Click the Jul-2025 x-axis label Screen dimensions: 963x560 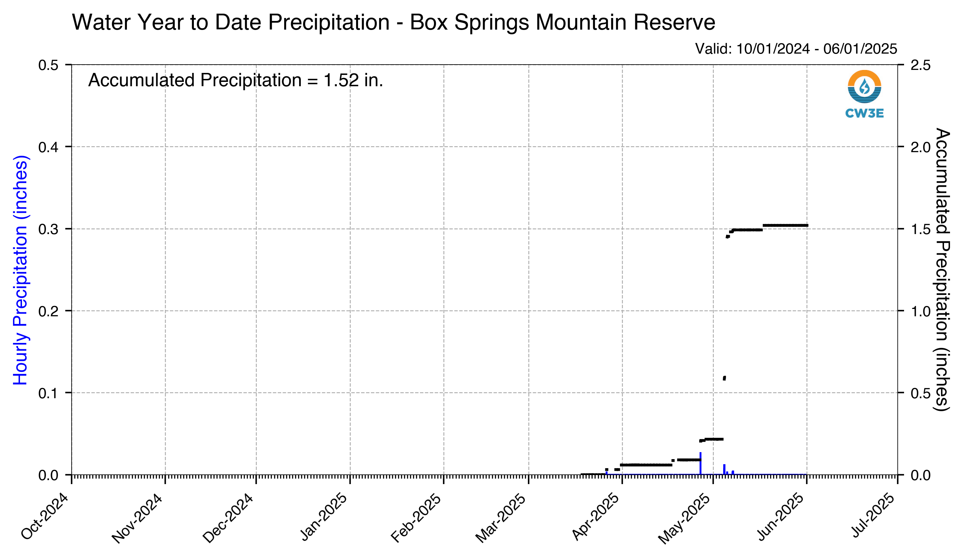pos(873,515)
